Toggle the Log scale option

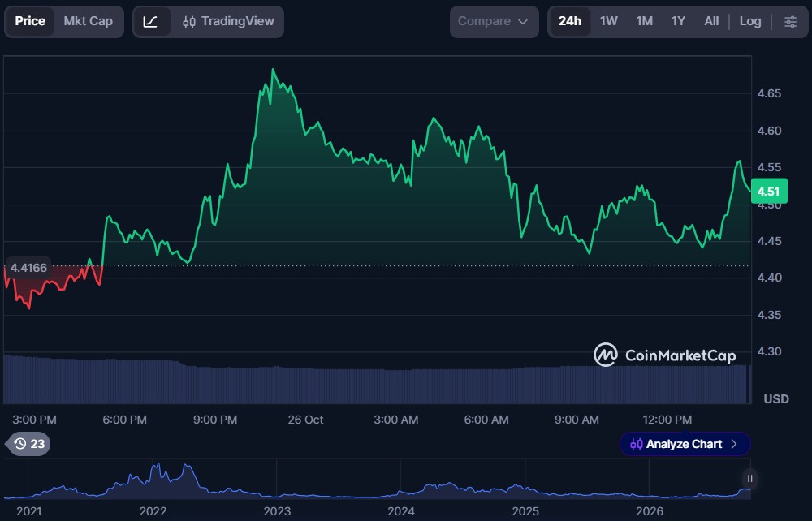[749, 21]
